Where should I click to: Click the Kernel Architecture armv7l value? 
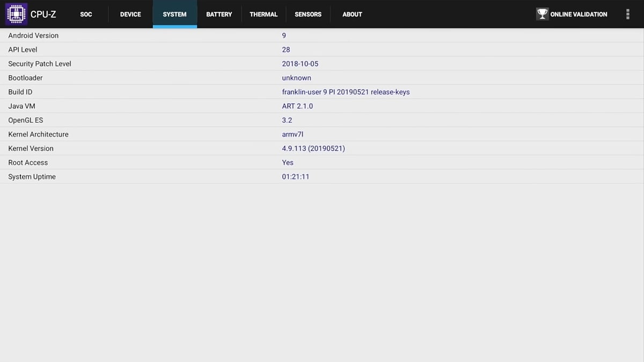292,135
